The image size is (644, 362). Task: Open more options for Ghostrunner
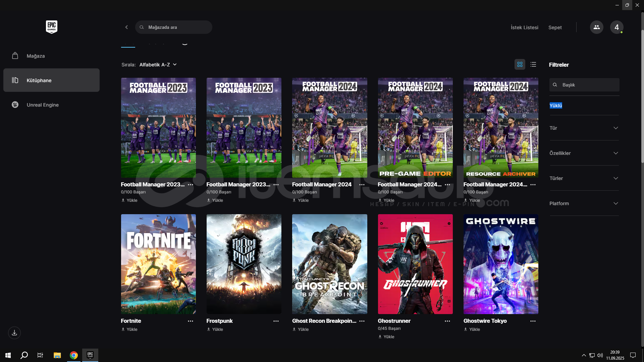447,321
